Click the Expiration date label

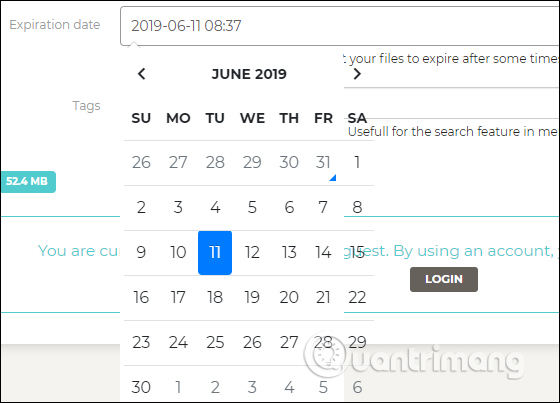click(x=55, y=25)
